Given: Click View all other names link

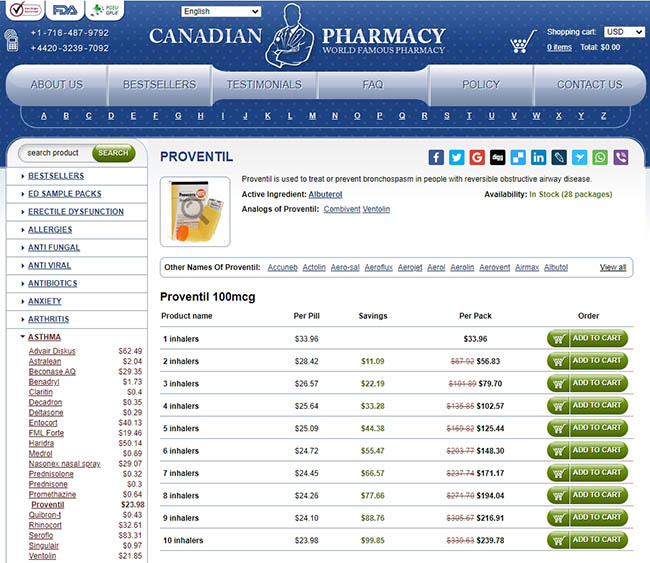Looking at the screenshot, I should [x=613, y=267].
